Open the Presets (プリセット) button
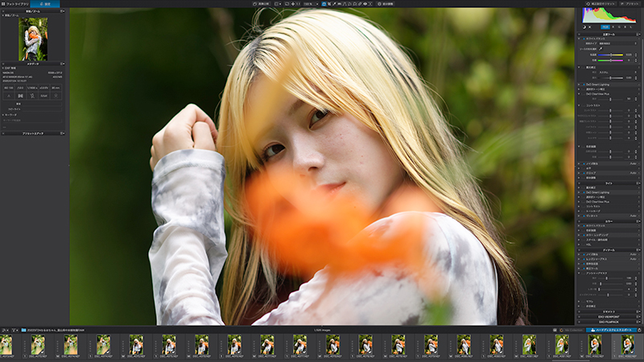The height and width of the screenshot is (362, 644). coord(630,4)
